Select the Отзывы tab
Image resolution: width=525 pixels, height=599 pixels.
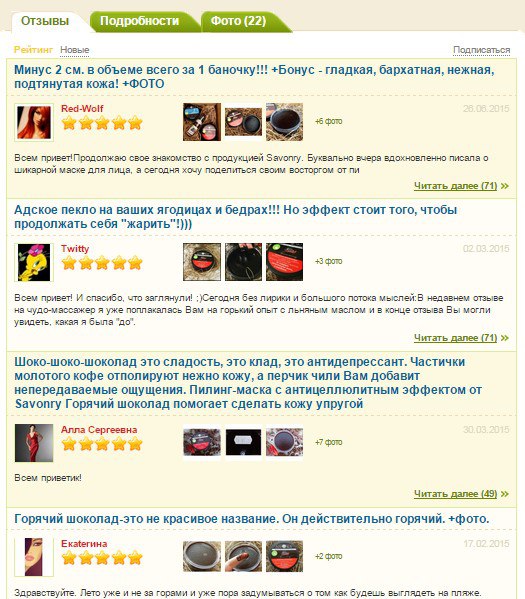pos(45,21)
